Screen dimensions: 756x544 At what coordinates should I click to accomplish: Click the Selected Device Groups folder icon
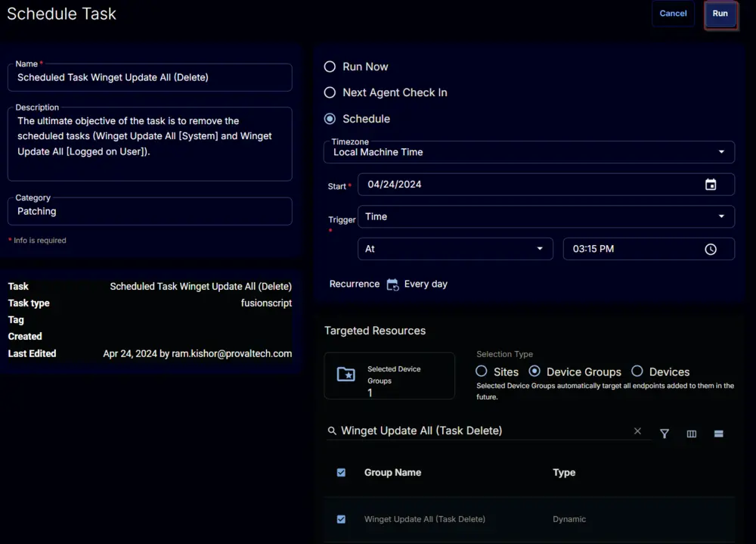tap(345, 374)
